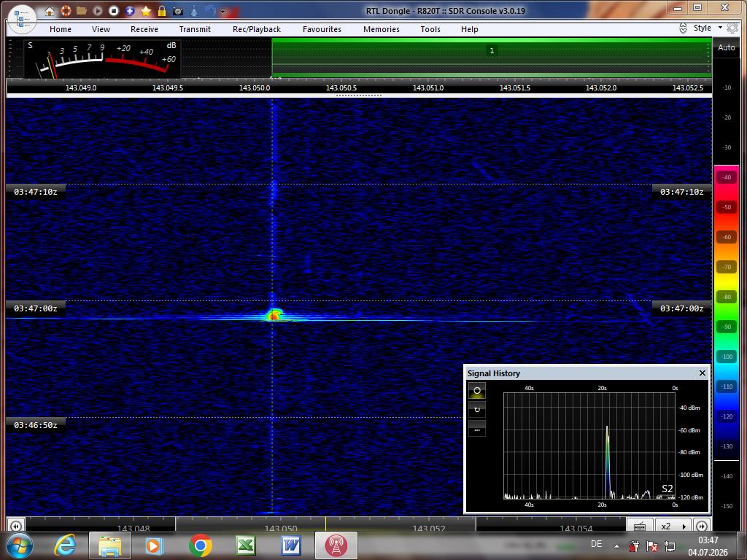Expand the quick access toolbar dropdown arrow

coord(222,11)
